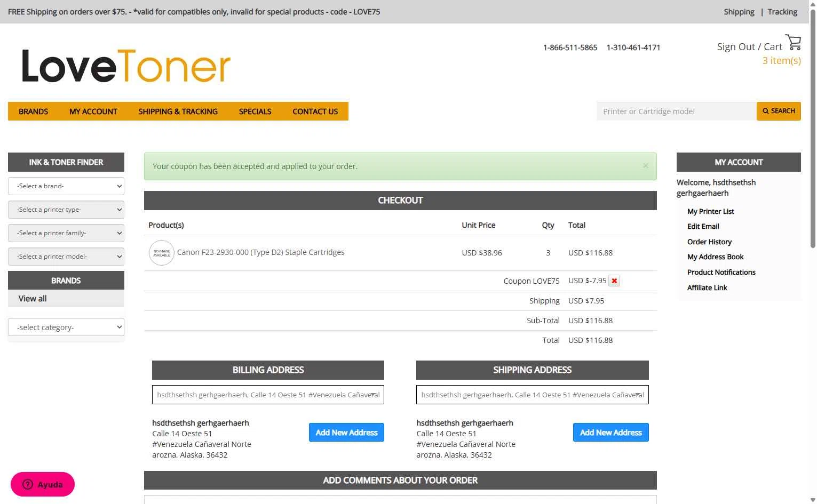This screenshot has height=504, width=817.
Task: Click the order comments text box
Action: 400,500
